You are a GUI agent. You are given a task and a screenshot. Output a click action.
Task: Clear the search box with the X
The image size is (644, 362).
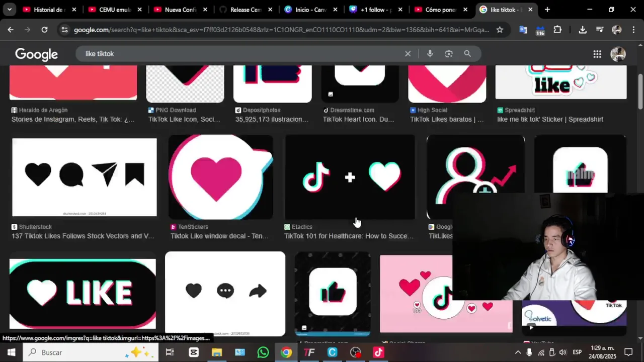click(408, 54)
